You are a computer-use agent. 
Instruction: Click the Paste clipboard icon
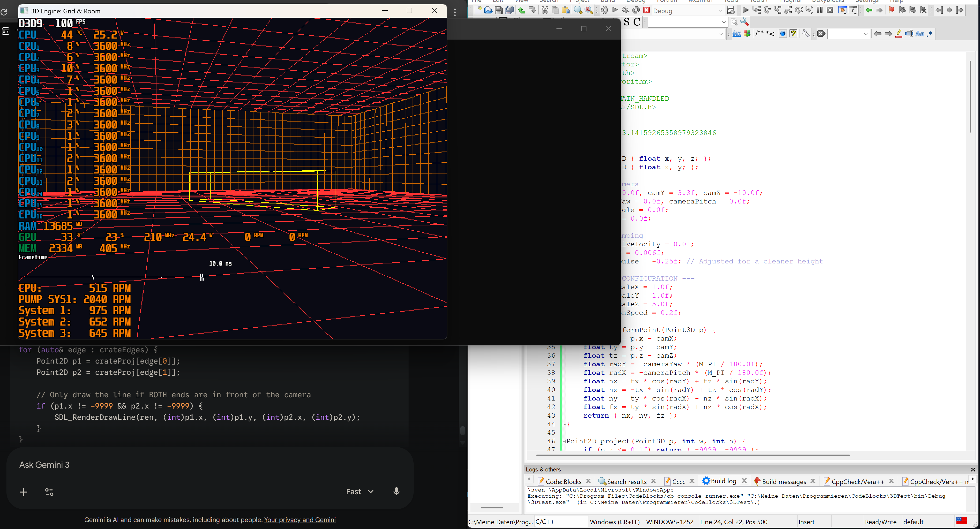(x=566, y=10)
